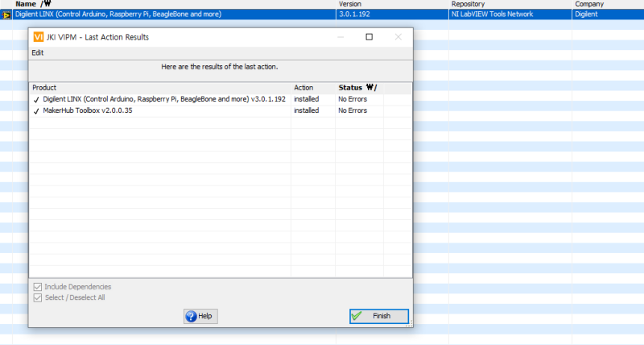Click Digilent company cell in main list

pyautogui.click(x=586, y=15)
